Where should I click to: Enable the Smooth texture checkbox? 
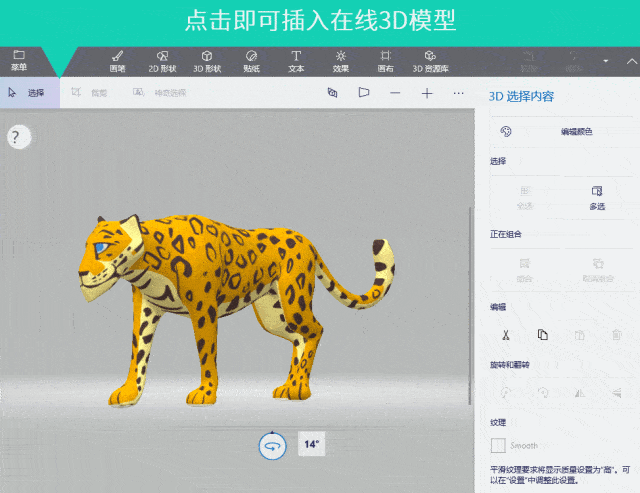pyautogui.click(x=498, y=445)
